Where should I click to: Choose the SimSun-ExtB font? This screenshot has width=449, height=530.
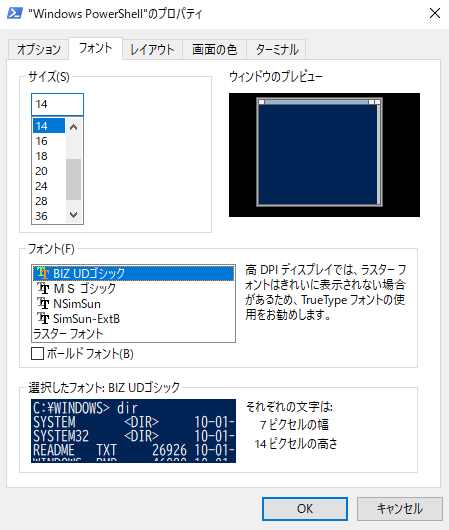(x=133, y=319)
